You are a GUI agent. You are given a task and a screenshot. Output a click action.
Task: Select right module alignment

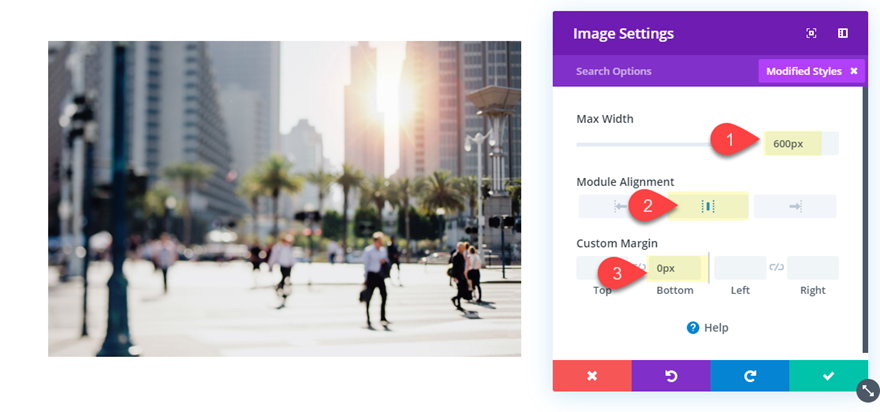point(795,207)
